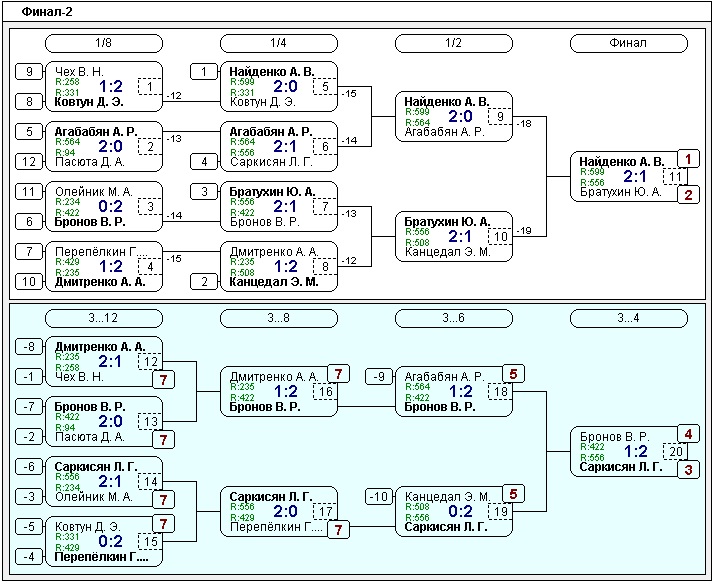Click match number box 17

pyautogui.click(x=325, y=512)
